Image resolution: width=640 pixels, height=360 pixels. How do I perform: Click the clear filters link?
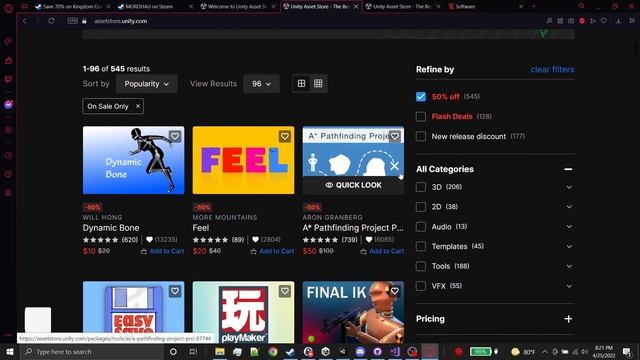[x=552, y=69]
